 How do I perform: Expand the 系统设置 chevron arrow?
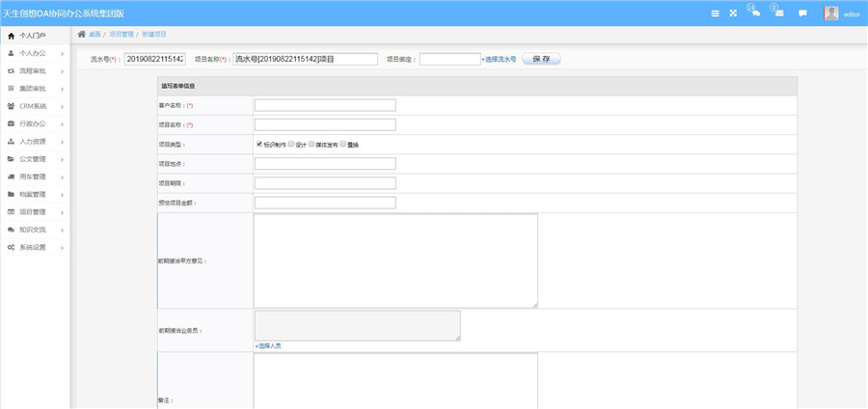(x=62, y=247)
